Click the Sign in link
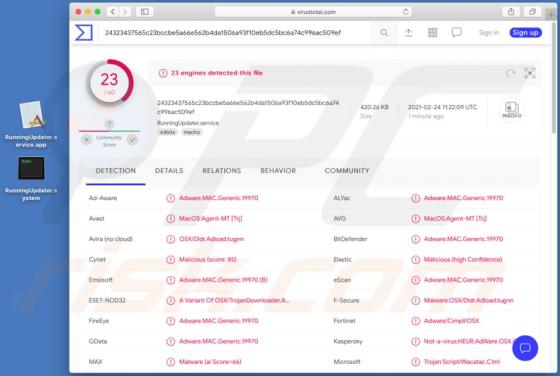 (489, 32)
